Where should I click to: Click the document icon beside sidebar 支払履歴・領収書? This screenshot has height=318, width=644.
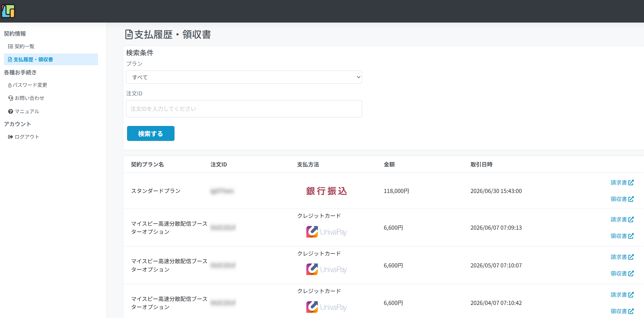10,60
